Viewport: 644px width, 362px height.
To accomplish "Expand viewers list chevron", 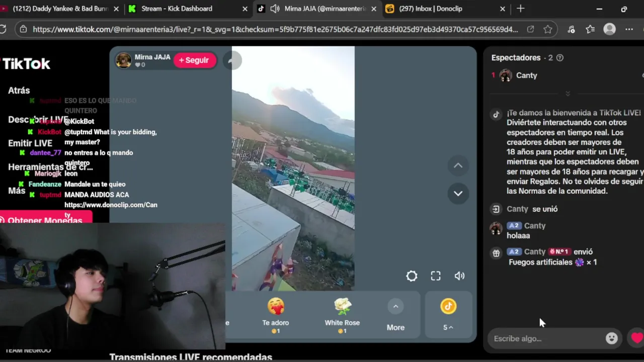I will tap(568, 94).
